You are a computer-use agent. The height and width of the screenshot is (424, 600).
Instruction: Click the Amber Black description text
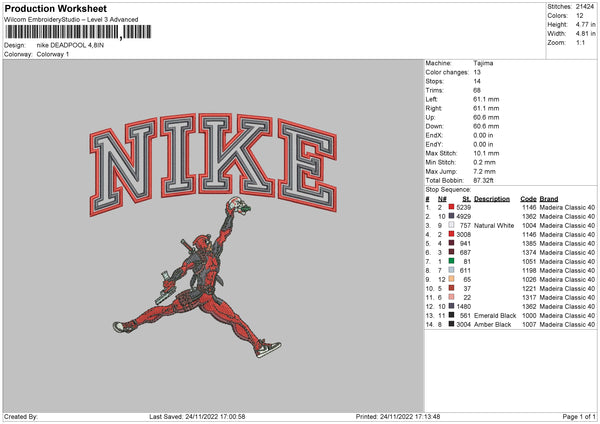492,325
